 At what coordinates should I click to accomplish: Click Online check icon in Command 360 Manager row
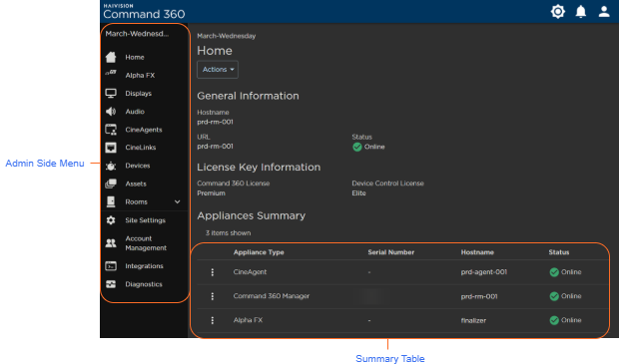554,296
